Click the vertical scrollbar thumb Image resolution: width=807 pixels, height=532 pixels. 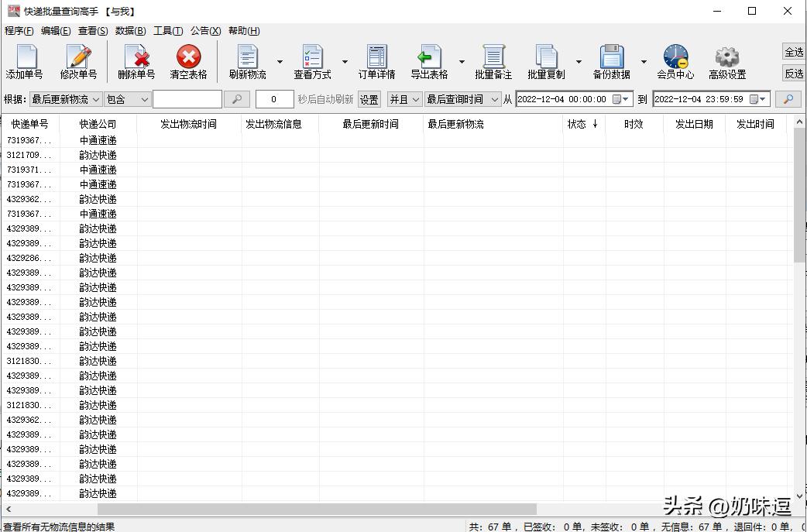click(x=800, y=195)
